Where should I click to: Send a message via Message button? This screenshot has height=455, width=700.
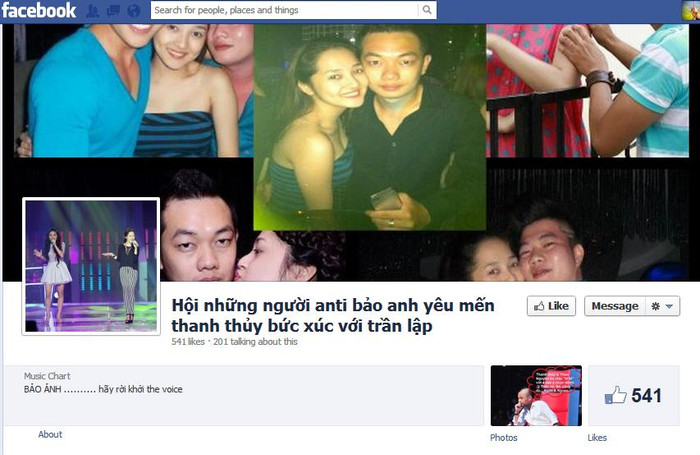[615, 306]
